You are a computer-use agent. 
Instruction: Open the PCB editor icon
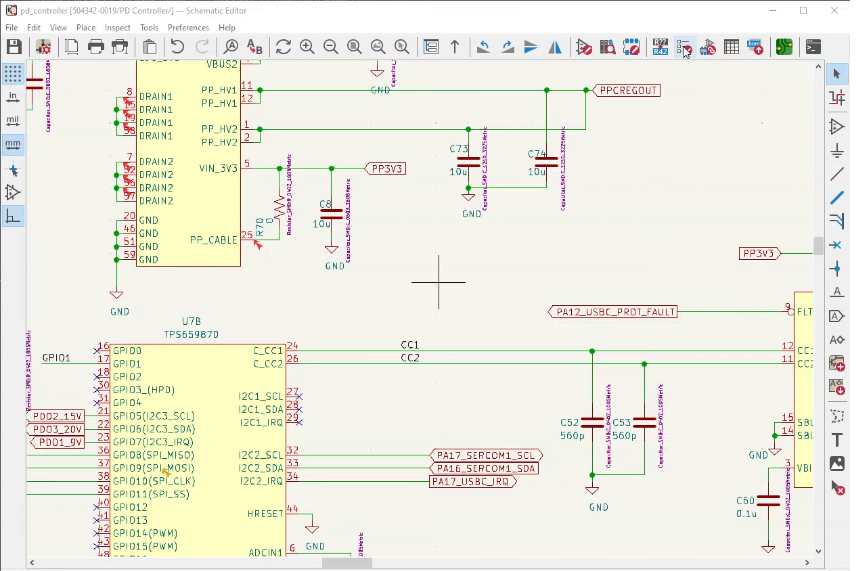coord(784,47)
